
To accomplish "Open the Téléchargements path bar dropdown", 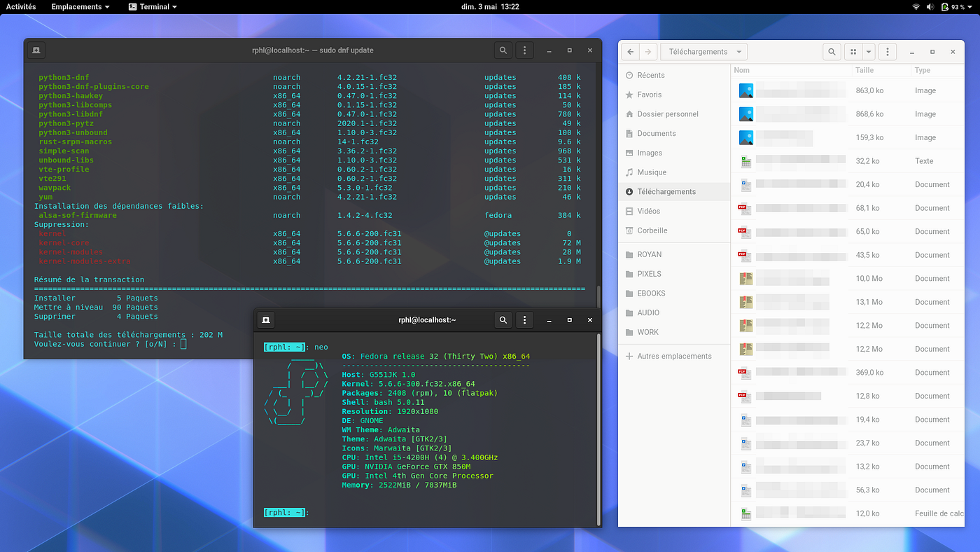I will pyautogui.click(x=704, y=52).
